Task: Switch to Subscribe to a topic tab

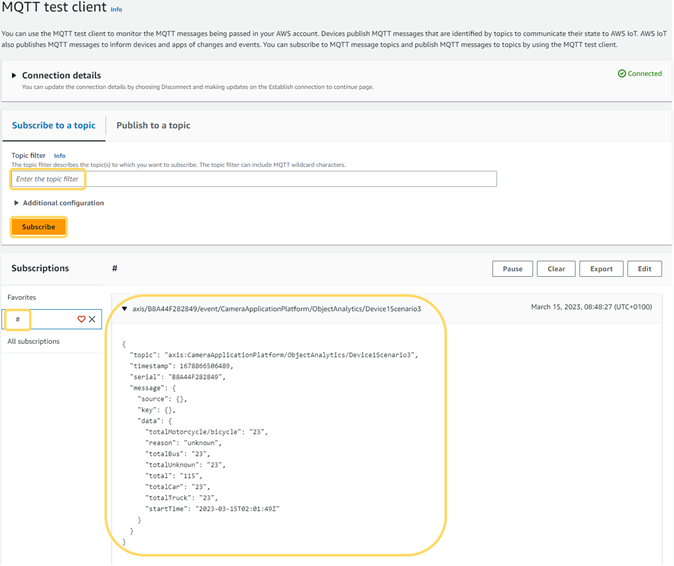Action: pyautogui.click(x=54, y=125)
